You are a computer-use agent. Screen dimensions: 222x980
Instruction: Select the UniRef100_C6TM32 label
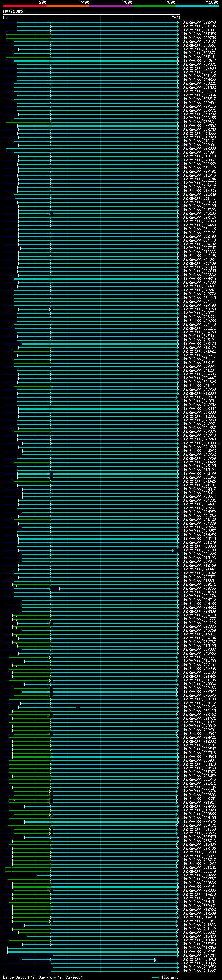[x=199, y=87]
